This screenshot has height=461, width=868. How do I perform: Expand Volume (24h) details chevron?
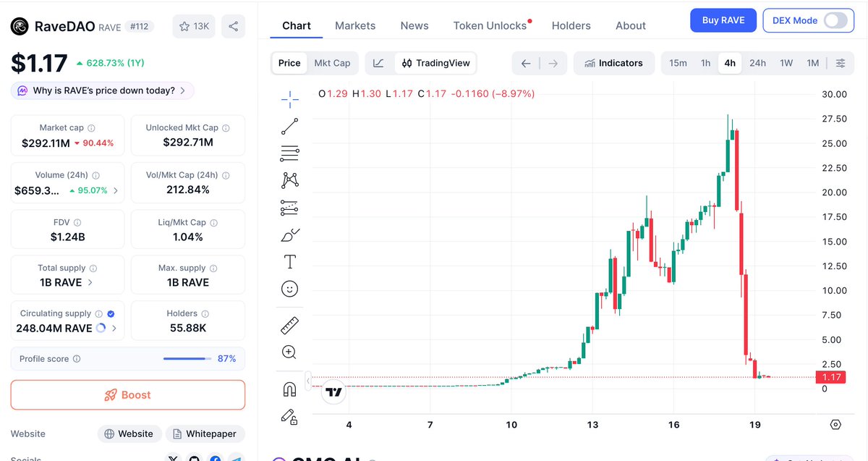click(116, 191)
